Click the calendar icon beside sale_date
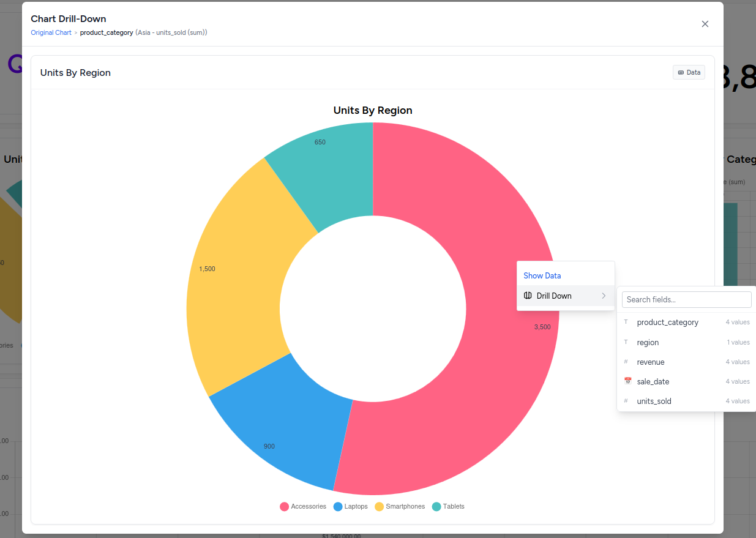Viewport: 756px width, 538px height. 627,381
